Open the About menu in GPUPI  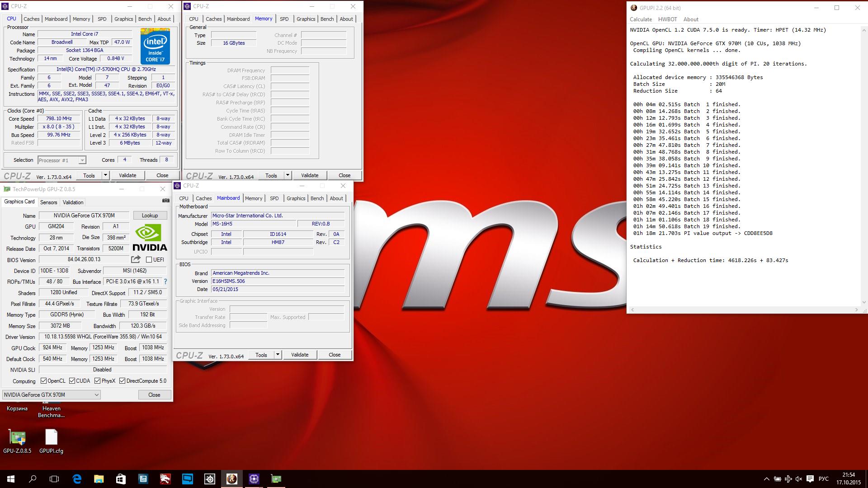(x=690, y=19)
